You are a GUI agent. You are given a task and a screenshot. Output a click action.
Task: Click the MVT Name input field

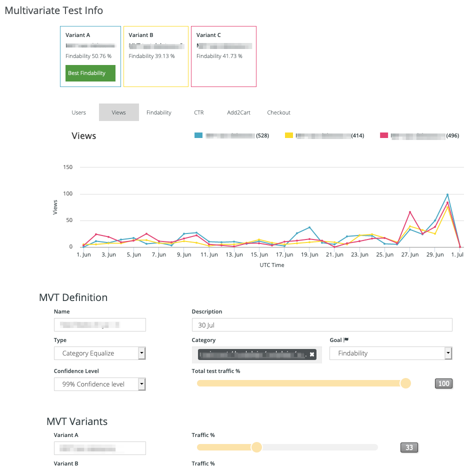[x=99, y=325]
